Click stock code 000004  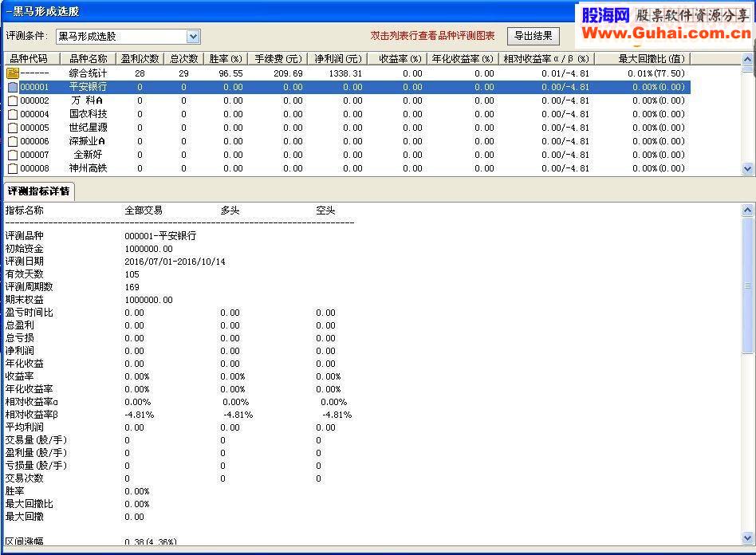pos(35,114)
